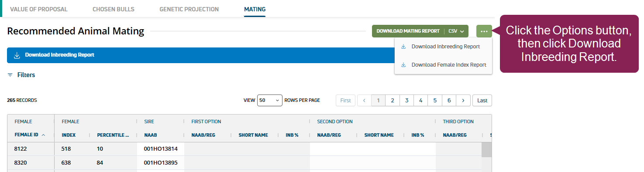The width and height of the screenshot is (644, 172).
Task: Switch to the Genetic Projection tab
Action: click(x=189, y=9)
